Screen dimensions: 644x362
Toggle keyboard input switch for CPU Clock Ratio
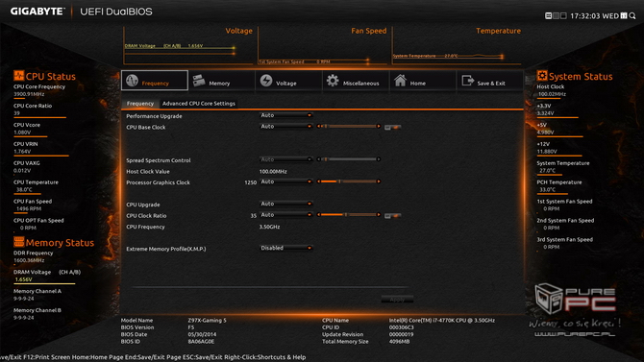(x=392, y=215)
